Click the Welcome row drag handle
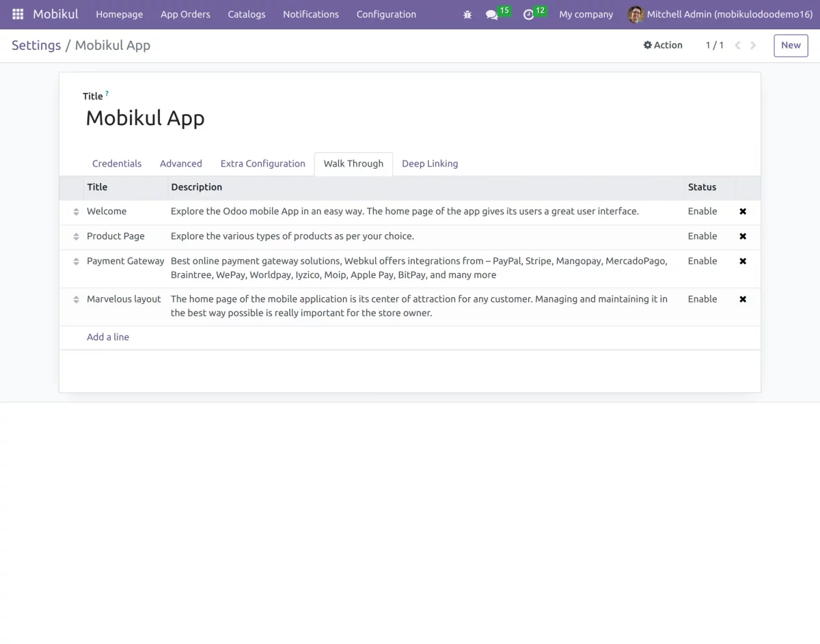 pos(76,212)
